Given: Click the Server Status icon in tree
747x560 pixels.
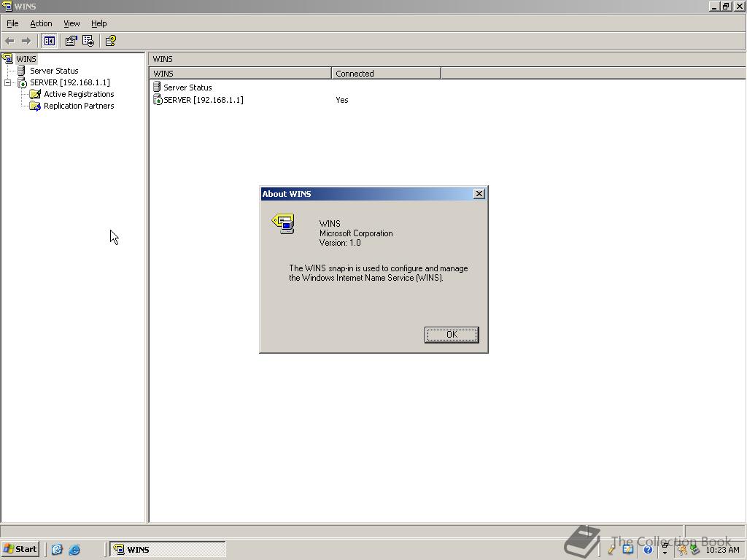Looking at the screenshot, I should click(21, 71).
